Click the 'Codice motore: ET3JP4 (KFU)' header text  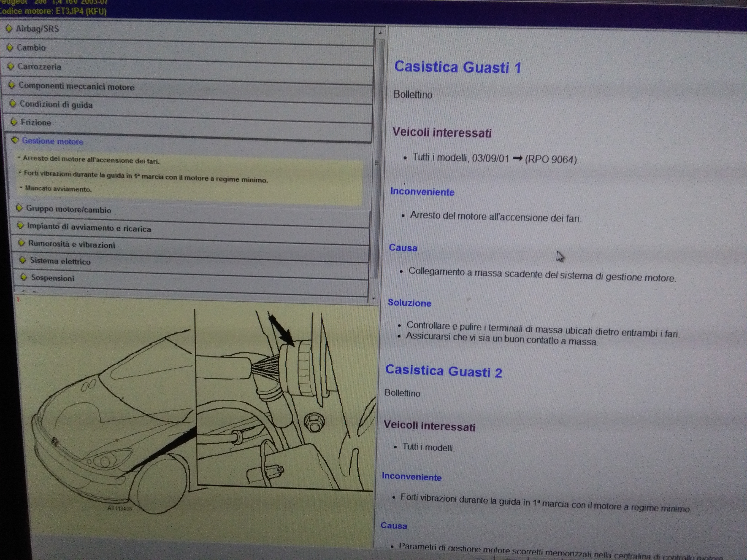pos(53,11)
